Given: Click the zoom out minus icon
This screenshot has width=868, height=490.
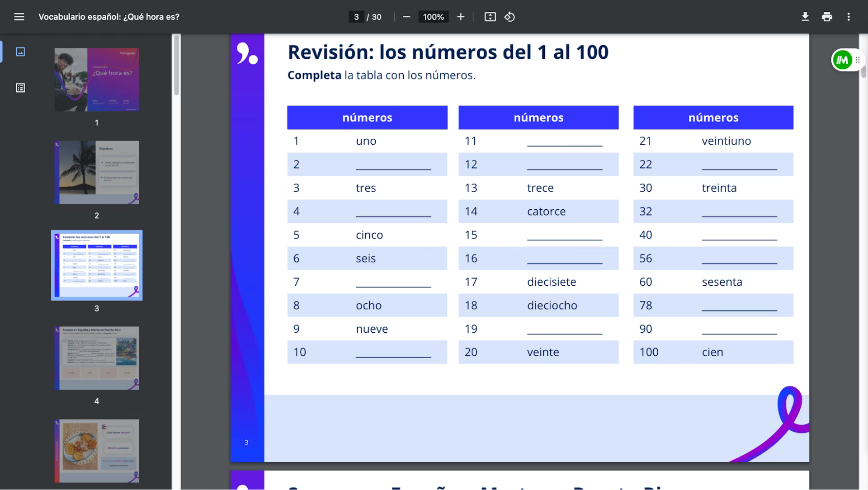Looking at the screenshot, I should (406, 17).
